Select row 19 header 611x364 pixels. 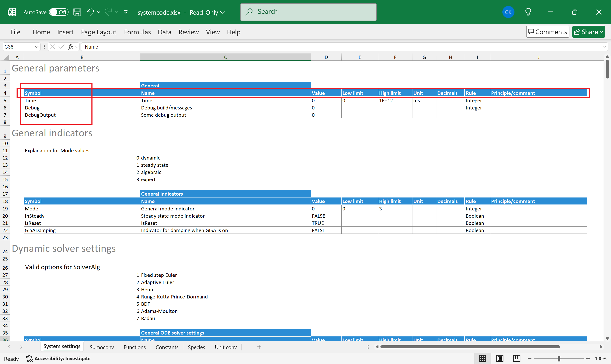click(5, 209)
